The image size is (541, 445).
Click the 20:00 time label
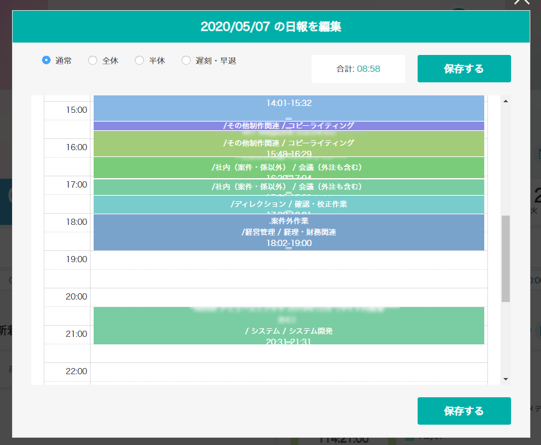pos(77,296)
